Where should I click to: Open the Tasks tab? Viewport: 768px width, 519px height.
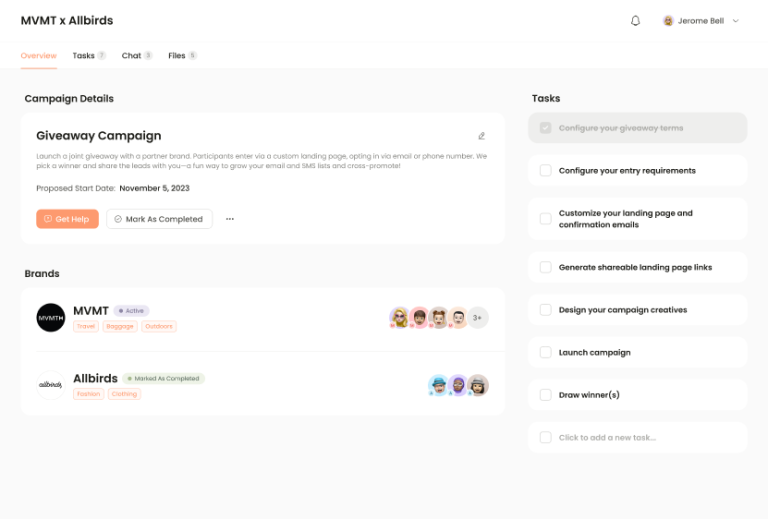[89, 55]
